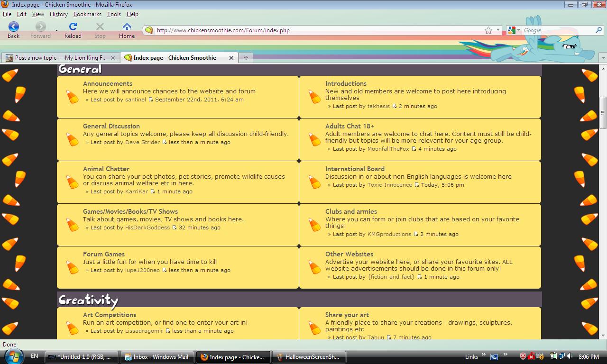This screenshot has height=364, width=607.
Task: Open the Bookmarks menu
Action: [x=87, y=14]
